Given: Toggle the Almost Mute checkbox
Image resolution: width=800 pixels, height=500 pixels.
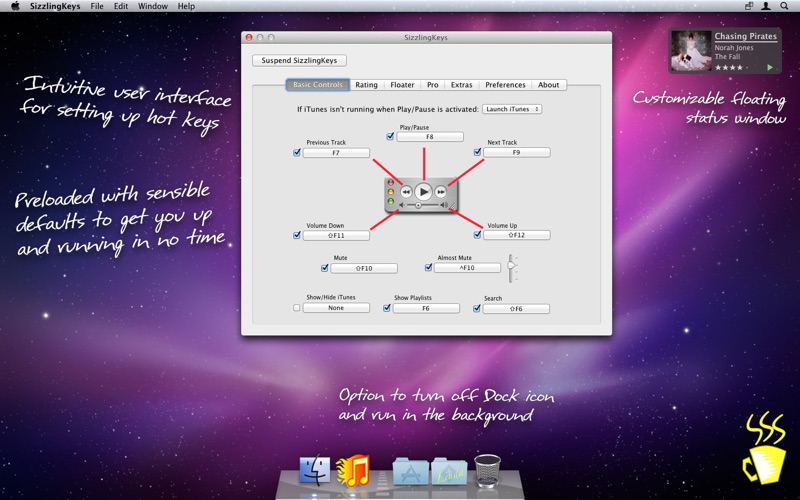Looking at the screenshot, I should pyautogui.click(x=428, y=267).
